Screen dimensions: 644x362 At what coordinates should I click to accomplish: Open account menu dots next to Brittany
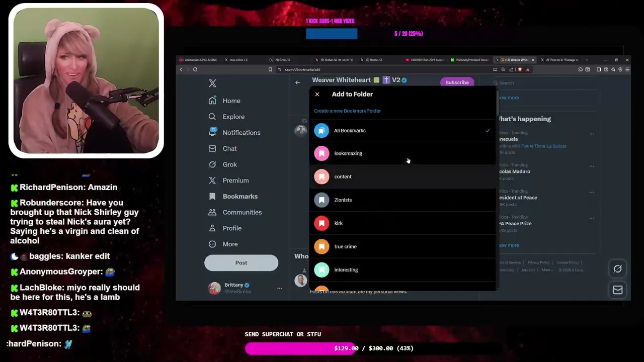point(279,288)
